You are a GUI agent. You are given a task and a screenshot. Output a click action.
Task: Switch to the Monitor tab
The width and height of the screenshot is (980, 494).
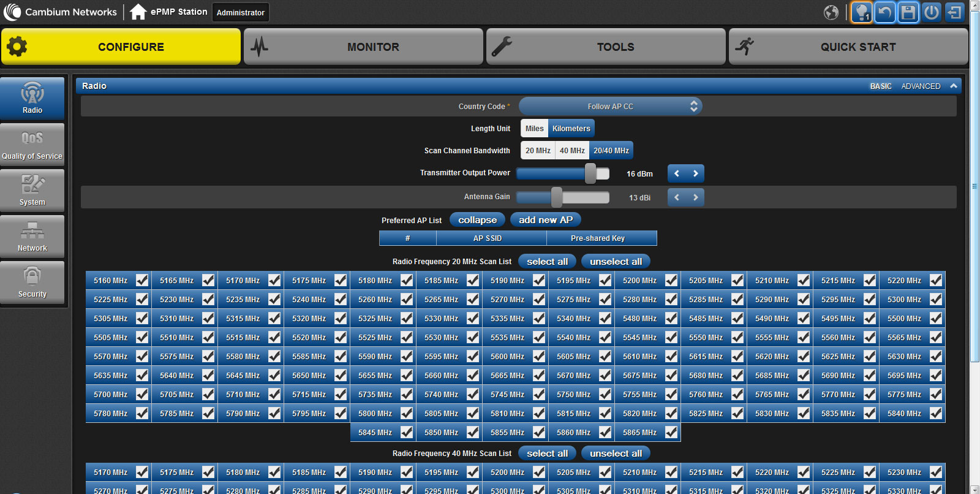click(x=363, y=47)
